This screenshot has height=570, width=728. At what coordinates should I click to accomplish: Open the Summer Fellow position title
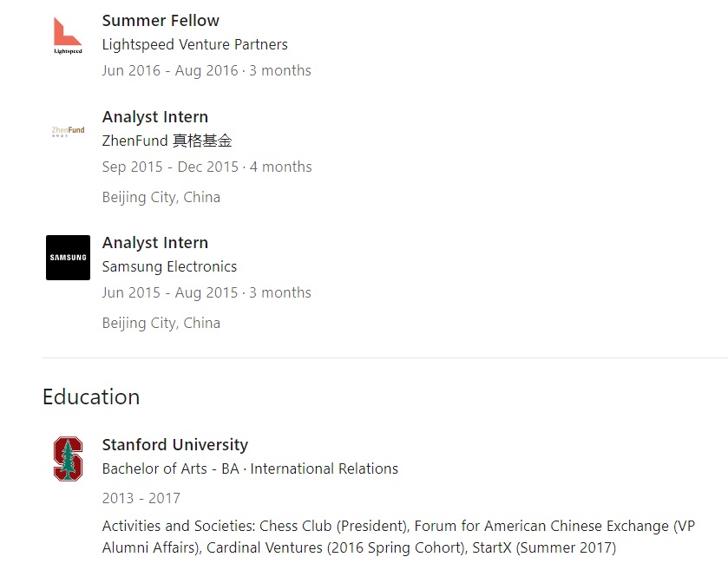tap(161, 21)
